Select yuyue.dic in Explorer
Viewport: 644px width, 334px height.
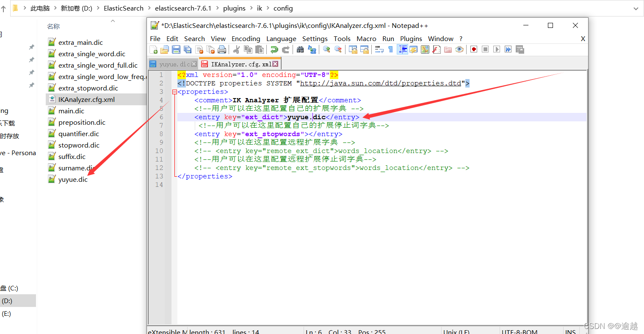(73, 179)
